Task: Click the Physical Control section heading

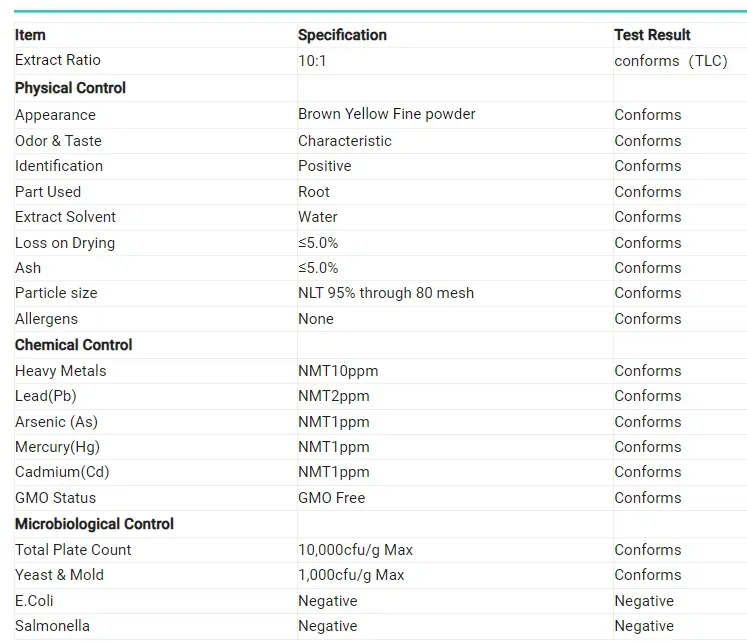Action: (70, 88)
